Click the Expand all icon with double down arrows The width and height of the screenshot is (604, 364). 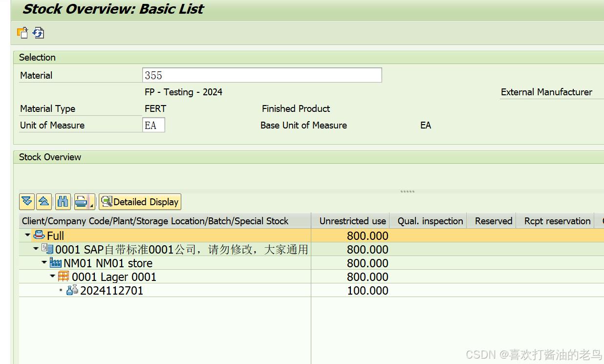point(27,201)
